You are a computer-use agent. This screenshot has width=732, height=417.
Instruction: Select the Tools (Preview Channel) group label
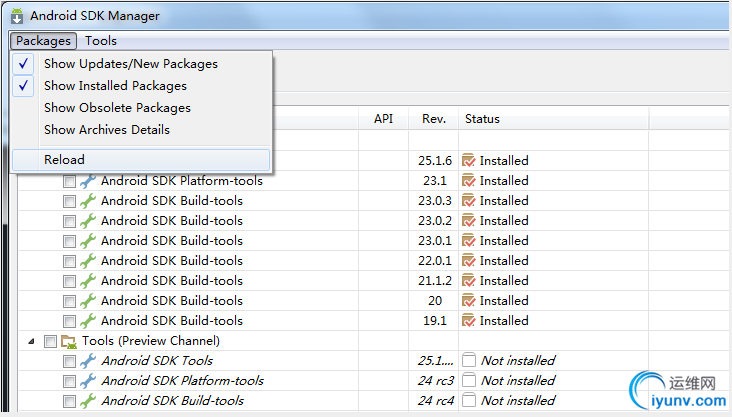tap(151, 341)
